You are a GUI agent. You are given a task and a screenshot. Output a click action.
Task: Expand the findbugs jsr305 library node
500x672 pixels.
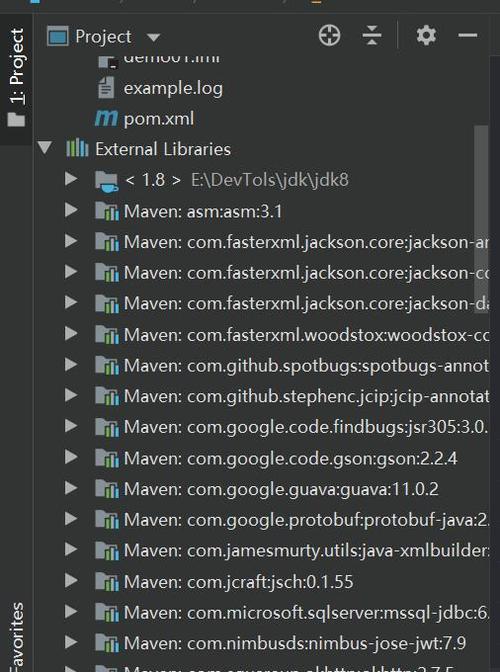click(x=71, y=426)
